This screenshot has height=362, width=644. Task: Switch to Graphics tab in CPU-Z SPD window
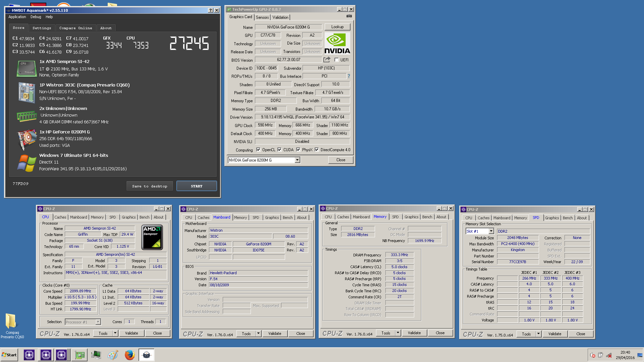[x=552, y=218]
